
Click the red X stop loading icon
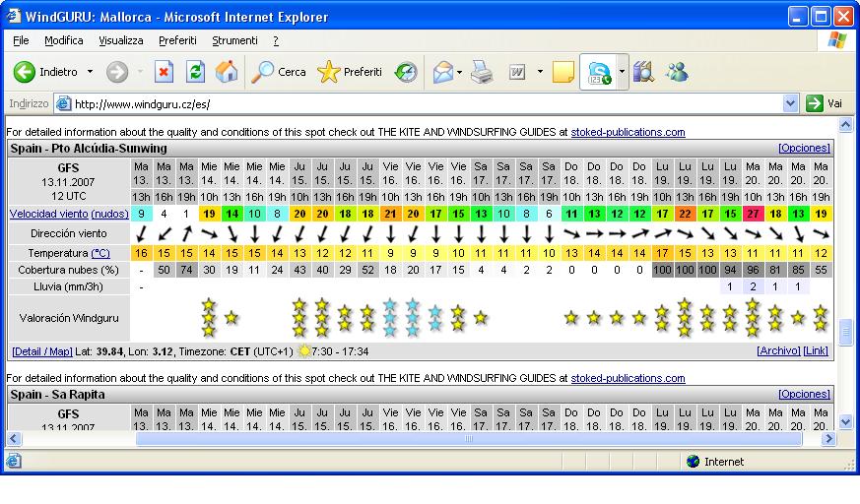[165, 72]
